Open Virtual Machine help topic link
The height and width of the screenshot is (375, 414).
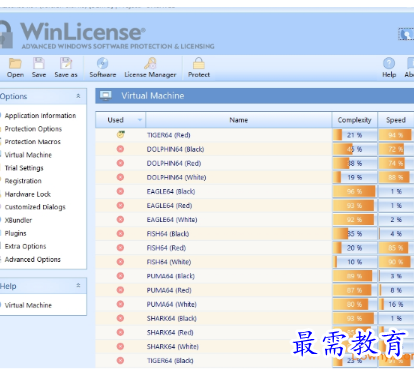tap(28, 305)
